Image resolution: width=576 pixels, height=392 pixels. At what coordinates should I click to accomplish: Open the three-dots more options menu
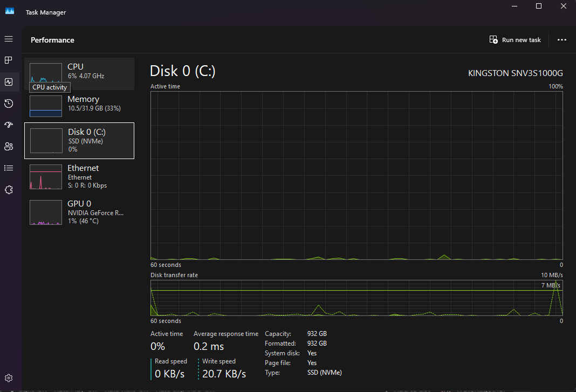[x=561, y=40]
